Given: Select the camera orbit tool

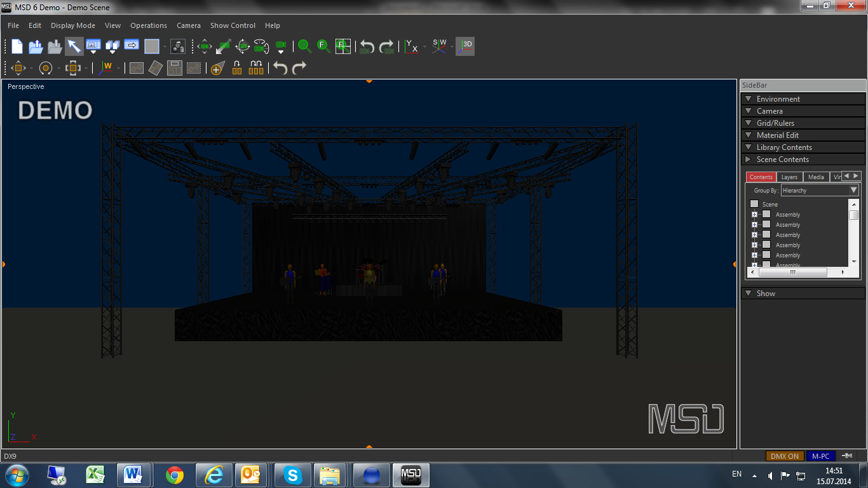Looking at the screenshot, I should [243, 46].
